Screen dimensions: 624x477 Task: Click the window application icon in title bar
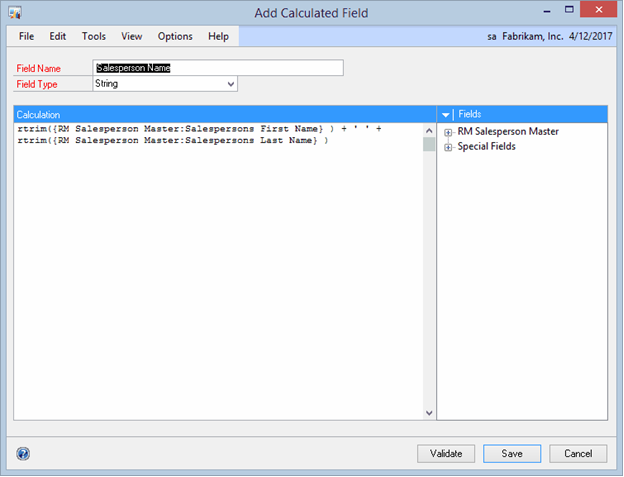click(15, 13)
